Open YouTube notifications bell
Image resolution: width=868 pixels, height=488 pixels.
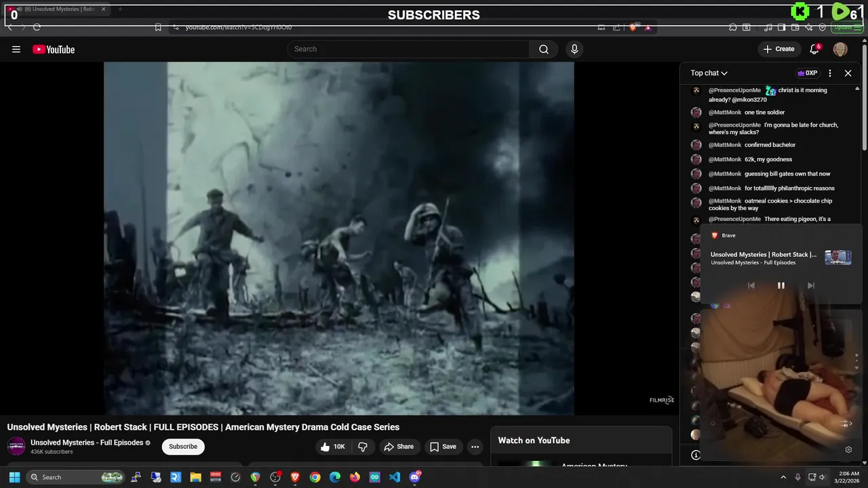[x=814, y=49]
